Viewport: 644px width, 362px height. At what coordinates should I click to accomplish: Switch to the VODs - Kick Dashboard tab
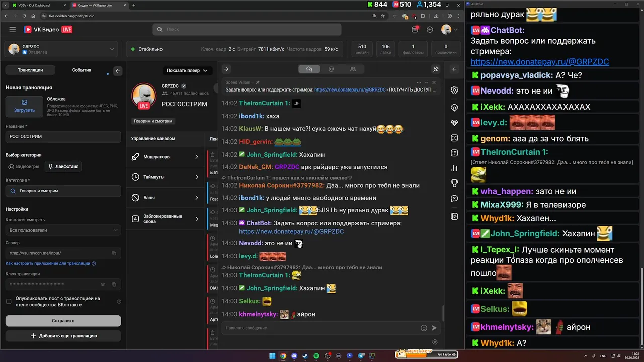click(x=34, y=5)
